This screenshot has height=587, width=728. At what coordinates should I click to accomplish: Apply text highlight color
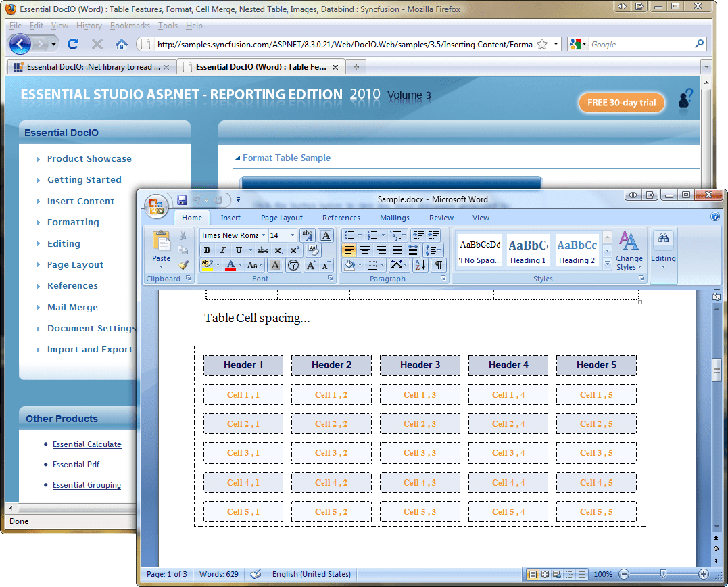(207, 265)
